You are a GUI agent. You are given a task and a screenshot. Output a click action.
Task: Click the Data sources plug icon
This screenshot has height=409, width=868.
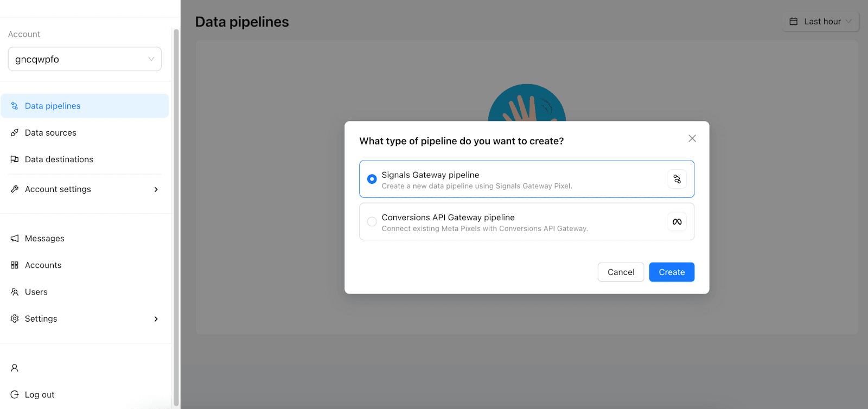pyautogui.click(x=15, y=132)
